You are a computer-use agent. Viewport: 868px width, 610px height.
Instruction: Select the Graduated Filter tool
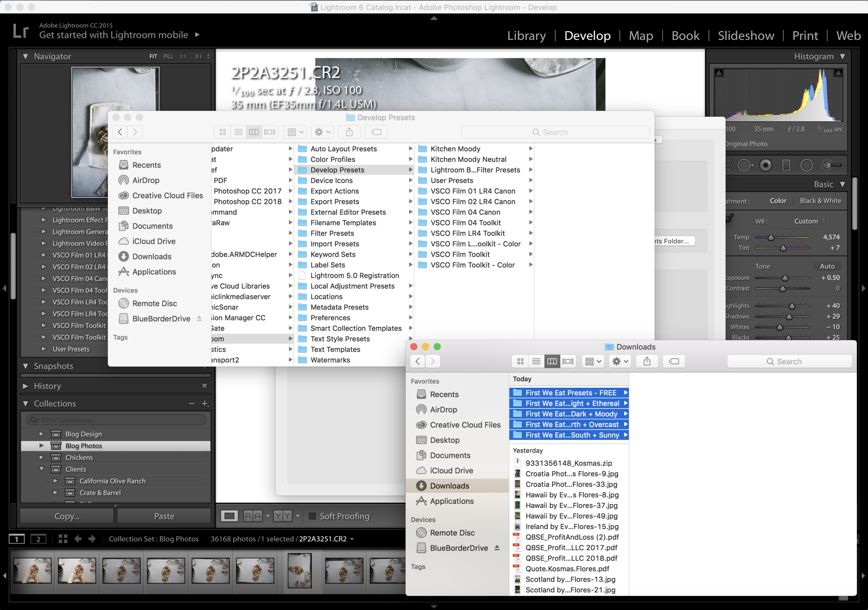point(786,165)
